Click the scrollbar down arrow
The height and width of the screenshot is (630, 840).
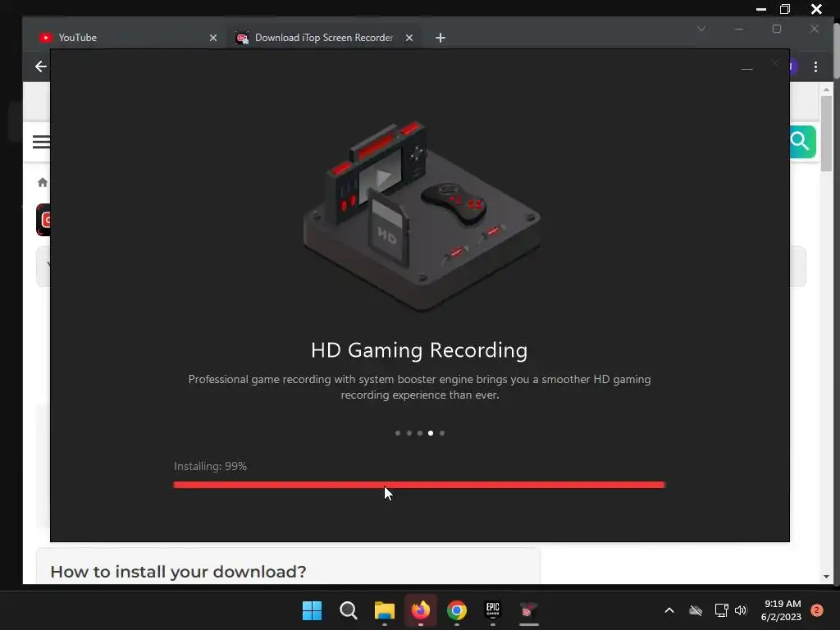(827, 577)
